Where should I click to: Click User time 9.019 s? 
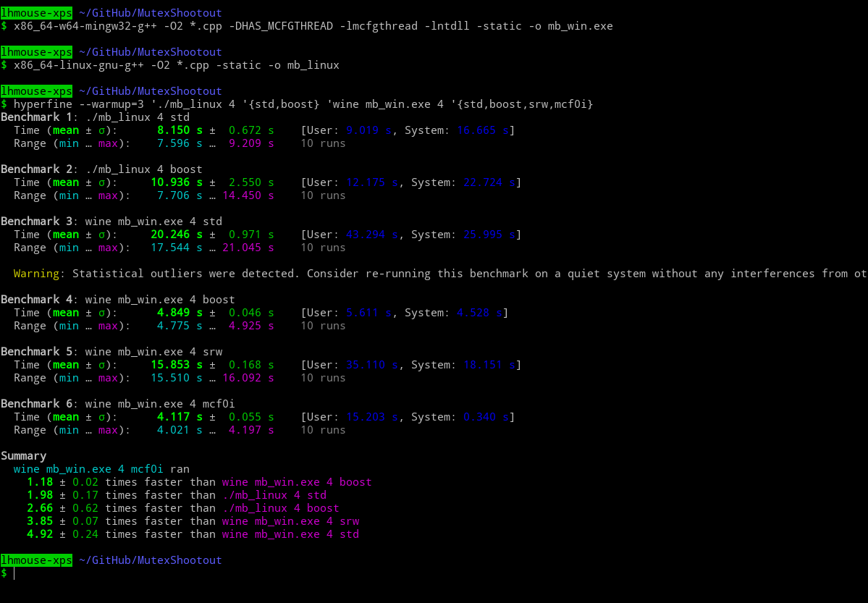tap(368, 131)
